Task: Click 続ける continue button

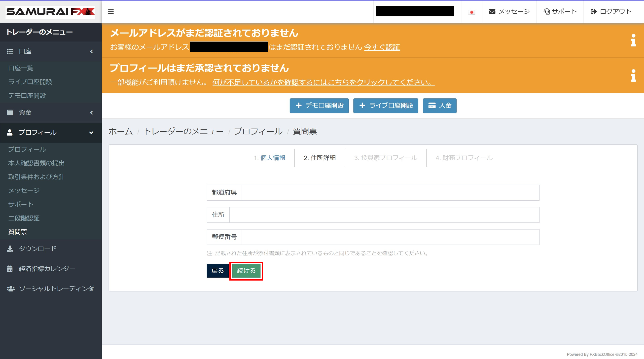Action: (246, 271)
